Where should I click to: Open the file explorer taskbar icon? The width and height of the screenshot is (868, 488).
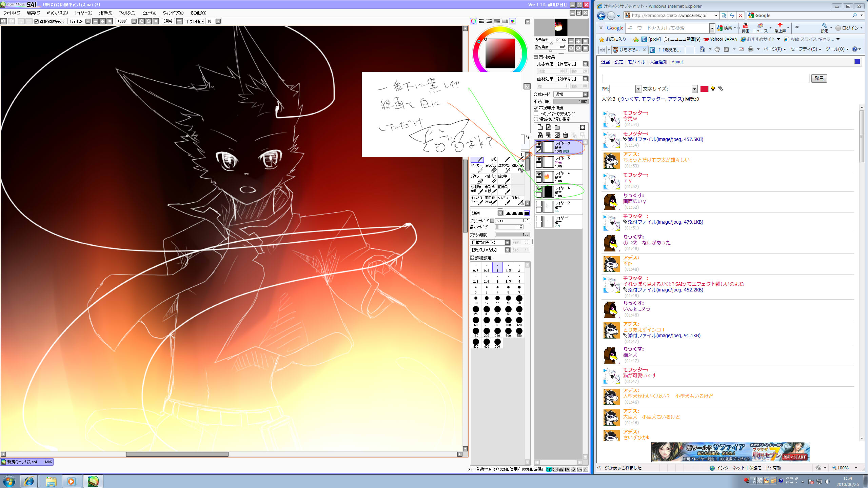pos(51,481)
